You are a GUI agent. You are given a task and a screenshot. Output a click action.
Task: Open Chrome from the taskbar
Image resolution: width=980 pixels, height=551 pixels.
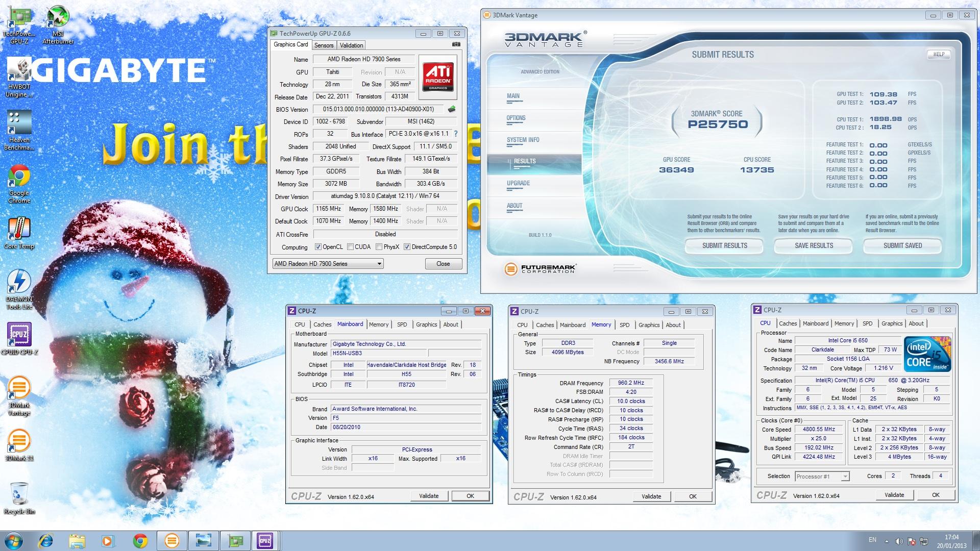click(140, 541)
